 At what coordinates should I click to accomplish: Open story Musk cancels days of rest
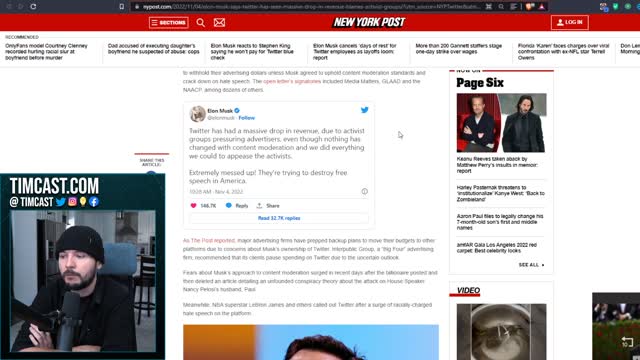click(x=354, y=52)
